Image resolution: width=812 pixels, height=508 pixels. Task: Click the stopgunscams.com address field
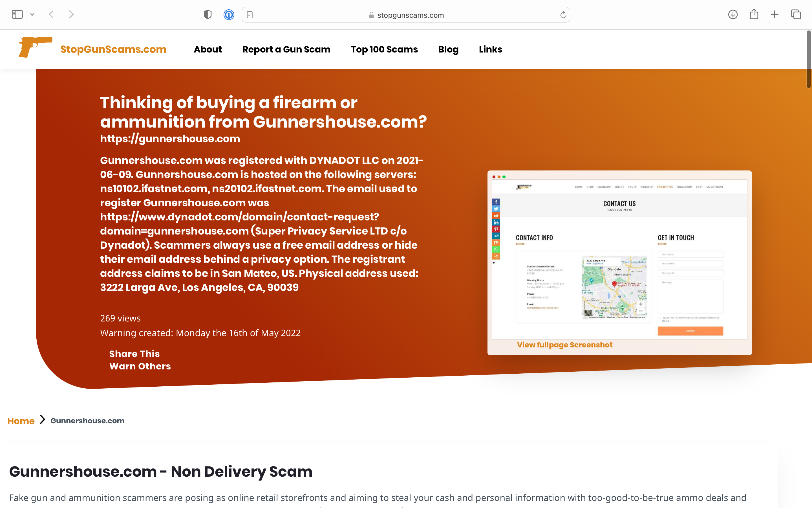coord(406,15)
